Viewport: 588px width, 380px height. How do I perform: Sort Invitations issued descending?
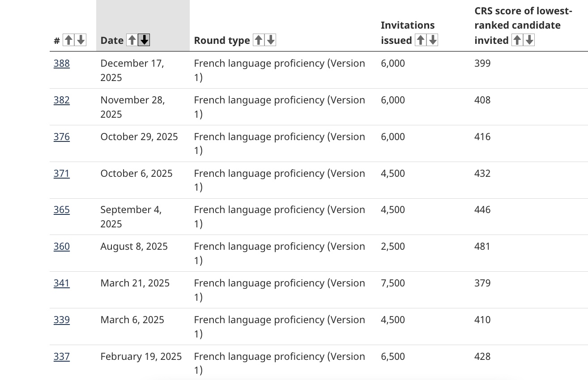point(432,40)
